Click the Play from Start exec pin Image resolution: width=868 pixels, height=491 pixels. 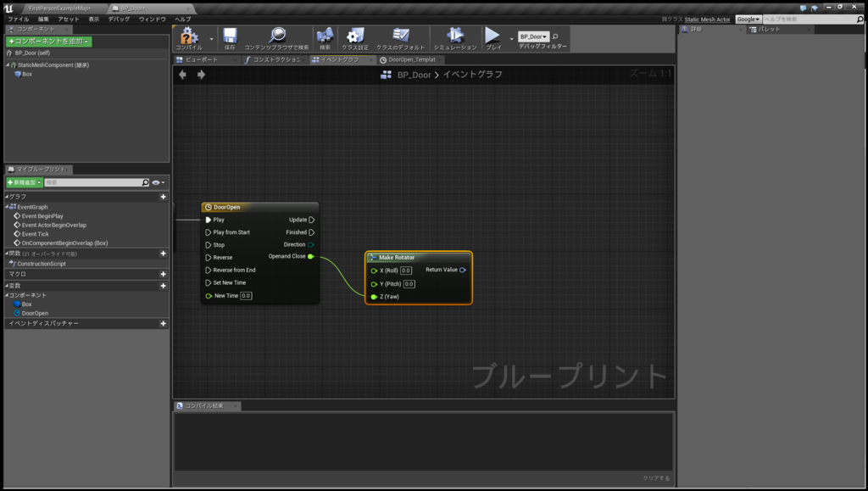(209, 232)
